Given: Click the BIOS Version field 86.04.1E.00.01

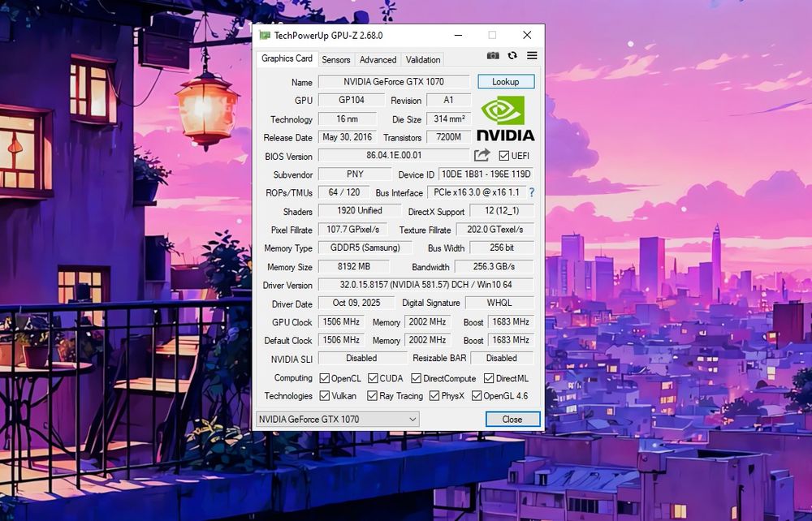Looking at the screenshot, I should (394, 155).
